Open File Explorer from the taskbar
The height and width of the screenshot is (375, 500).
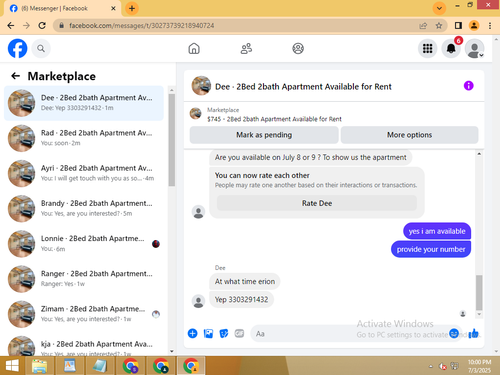39,366
